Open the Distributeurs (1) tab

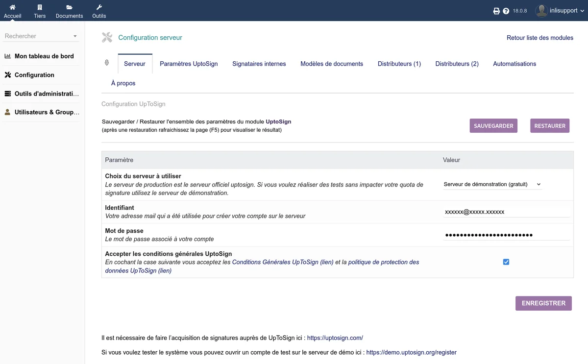tap(399, 64)
